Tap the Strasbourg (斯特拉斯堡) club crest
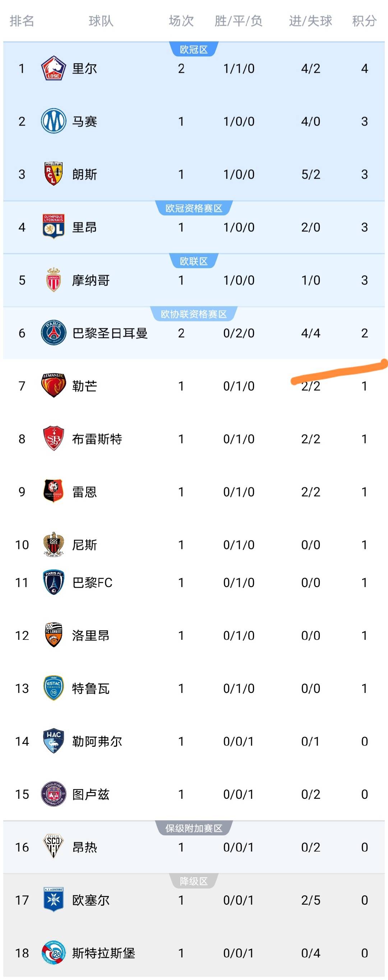 53,953
